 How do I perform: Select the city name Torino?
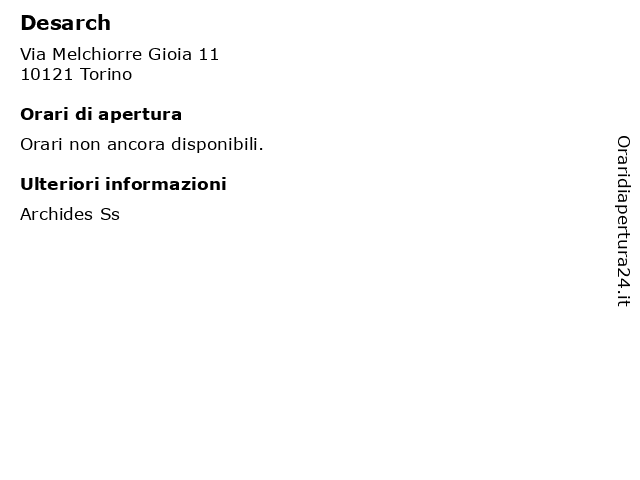[x=106, y=74]
